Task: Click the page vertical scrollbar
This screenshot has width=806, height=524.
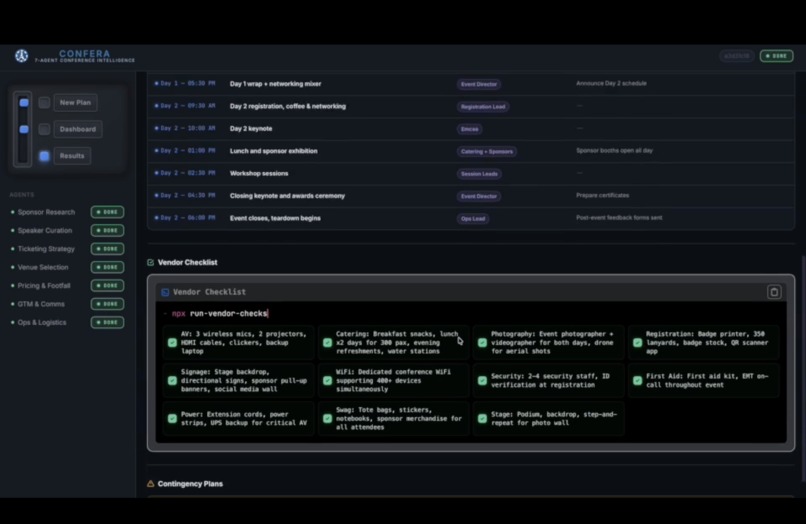Action: click(803, 368)
